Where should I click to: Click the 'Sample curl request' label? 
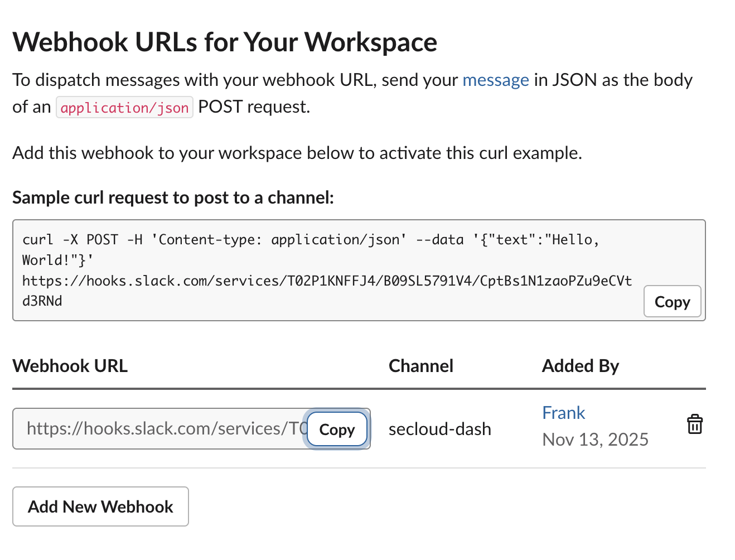pos(173,197)
